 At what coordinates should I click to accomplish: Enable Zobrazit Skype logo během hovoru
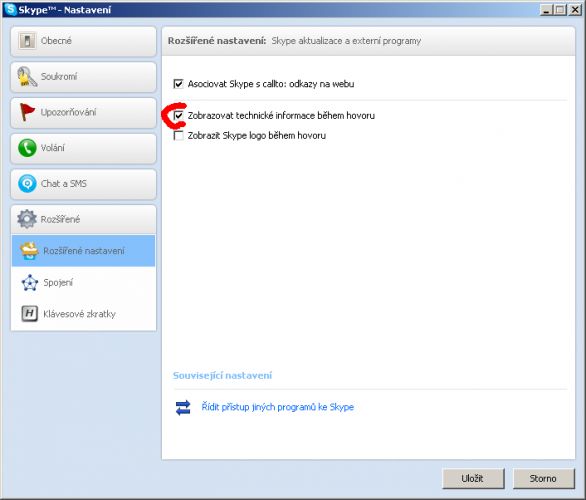coord(178,135)
